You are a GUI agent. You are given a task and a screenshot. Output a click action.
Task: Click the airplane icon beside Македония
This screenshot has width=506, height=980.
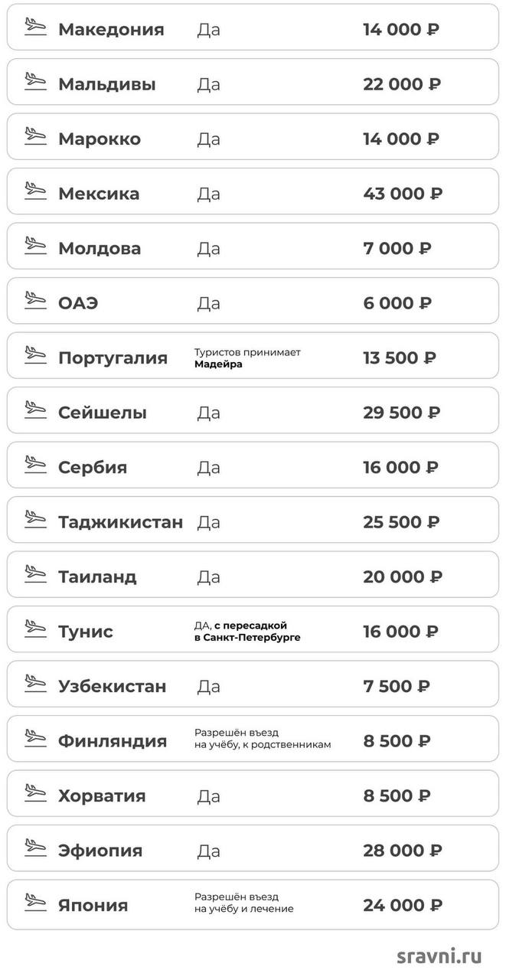pos(35,27)
